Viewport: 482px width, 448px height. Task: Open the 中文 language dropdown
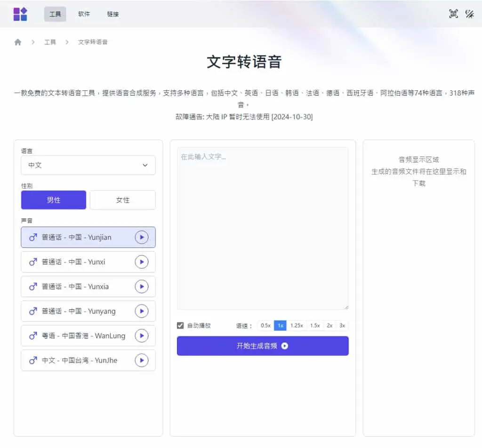tap(88, 165)
